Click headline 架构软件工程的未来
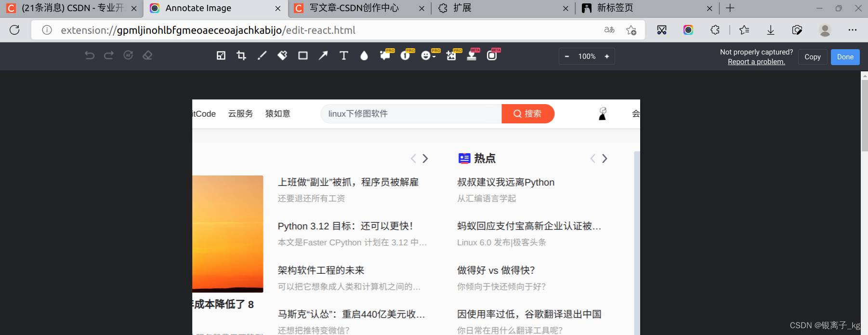The image size is (868, 335). (x=321, y=270)
